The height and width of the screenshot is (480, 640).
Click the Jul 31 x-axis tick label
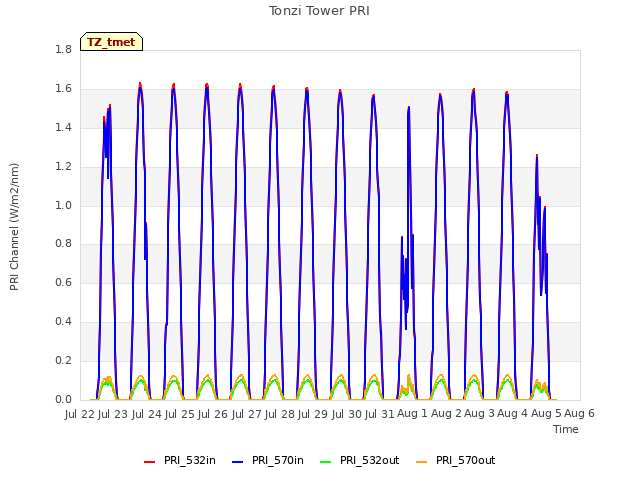(x=380, y=414)
